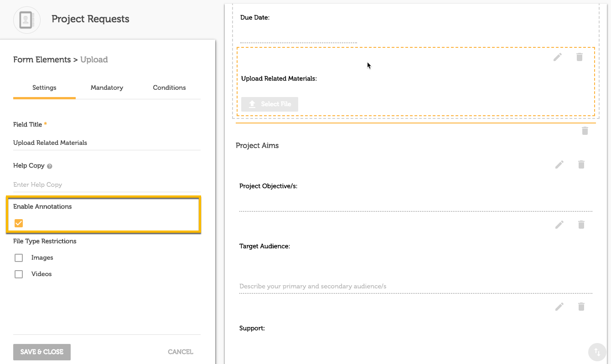Go back to Form Elements breadcrumb
Viewport: 611px width, 364px height.
tap(42, 60)
